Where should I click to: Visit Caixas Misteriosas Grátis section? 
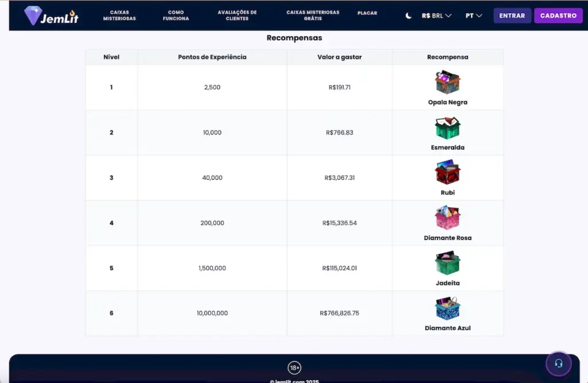(x=313, y=16)
